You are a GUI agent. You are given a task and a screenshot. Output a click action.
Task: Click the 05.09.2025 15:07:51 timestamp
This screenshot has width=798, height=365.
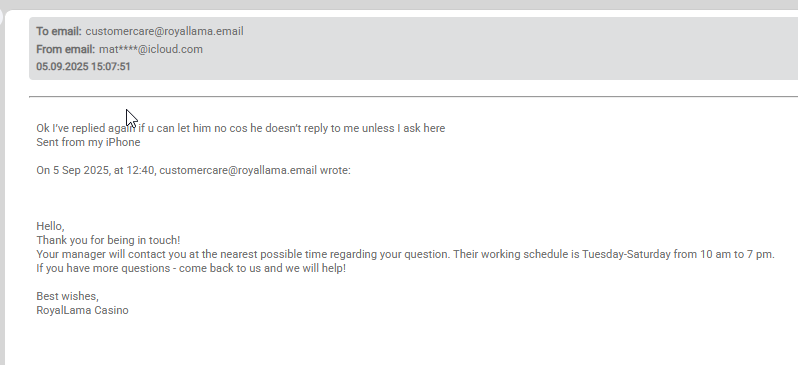[83, 67]
